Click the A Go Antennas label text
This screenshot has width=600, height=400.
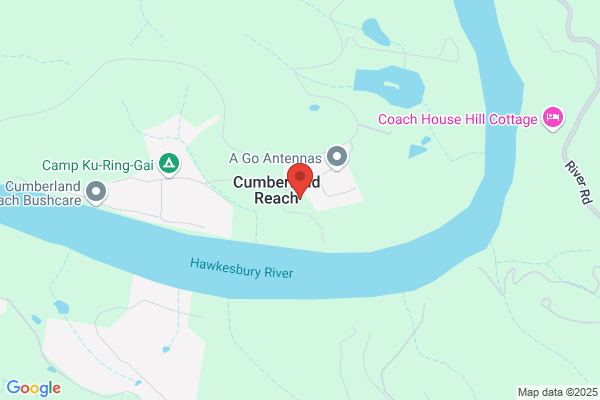tap(275, 158)
